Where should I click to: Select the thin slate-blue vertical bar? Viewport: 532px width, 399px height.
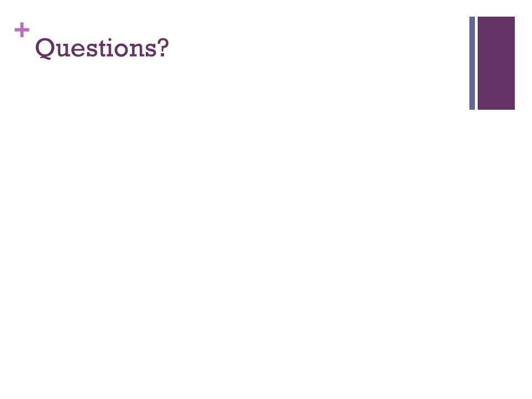pos(472,63)
